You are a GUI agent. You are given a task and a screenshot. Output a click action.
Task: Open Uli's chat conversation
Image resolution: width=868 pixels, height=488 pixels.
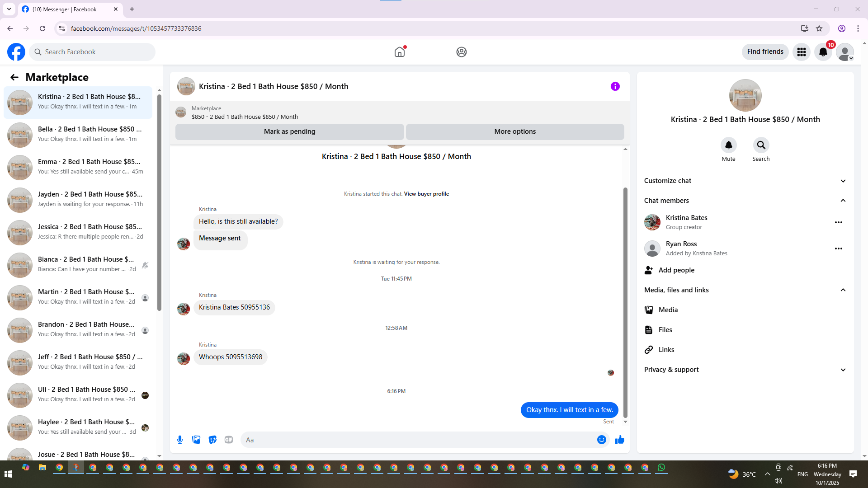[78, 395]
